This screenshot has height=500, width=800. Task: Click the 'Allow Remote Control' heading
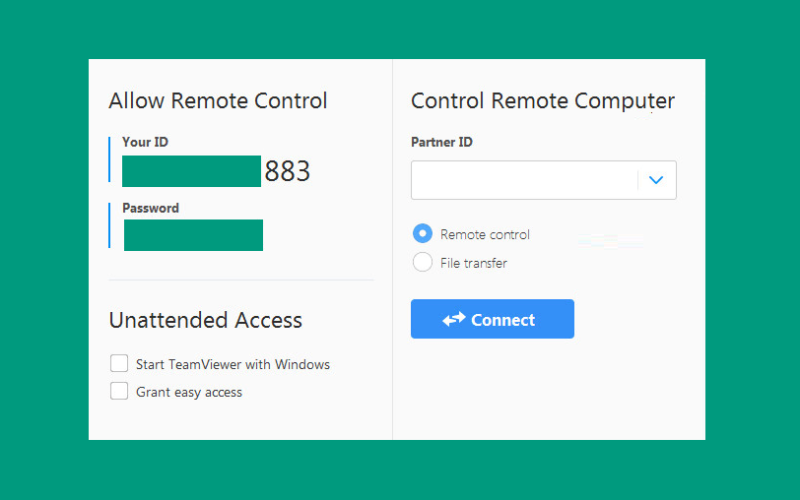pyautogui.click(x=218, y=101)
